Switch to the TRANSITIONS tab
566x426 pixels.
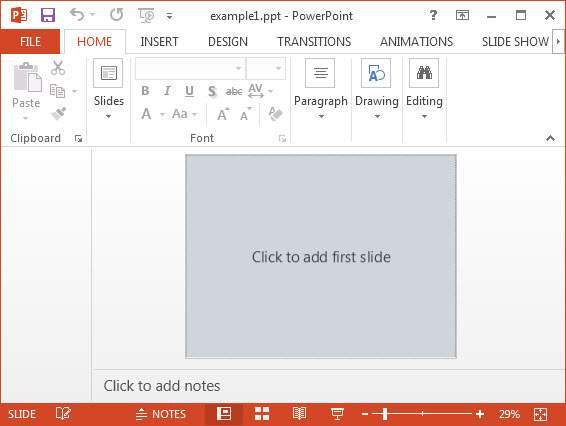314,42
